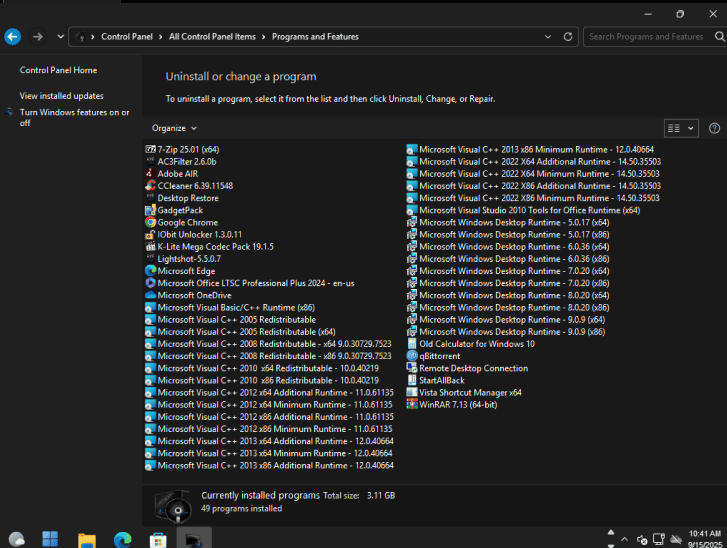Viewport: 727px width, 548px height.
Task: Open the recent locations dropdown arrow
Action: (61, 37)
